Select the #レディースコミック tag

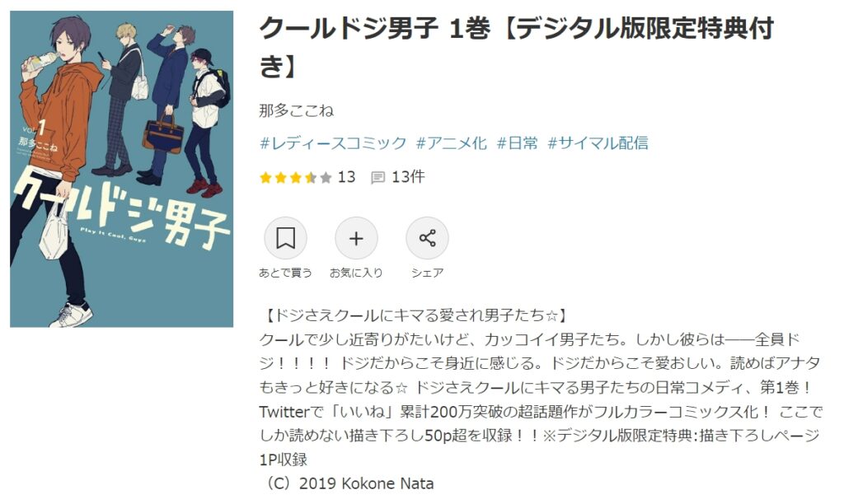333,143
